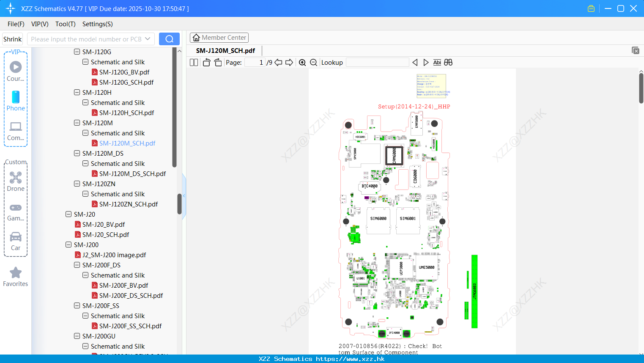
Task: Open the Tool(T) menu
Action: (66, 24)
